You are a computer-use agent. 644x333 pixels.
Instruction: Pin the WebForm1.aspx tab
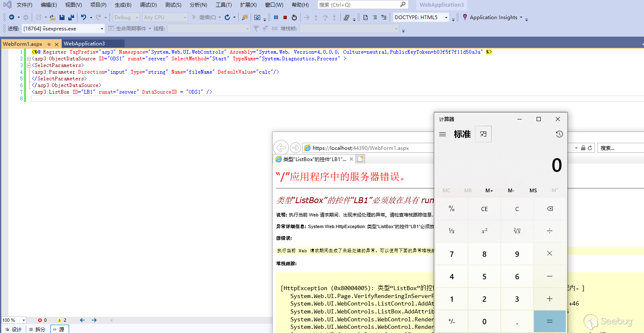click(x=49, y=44)
